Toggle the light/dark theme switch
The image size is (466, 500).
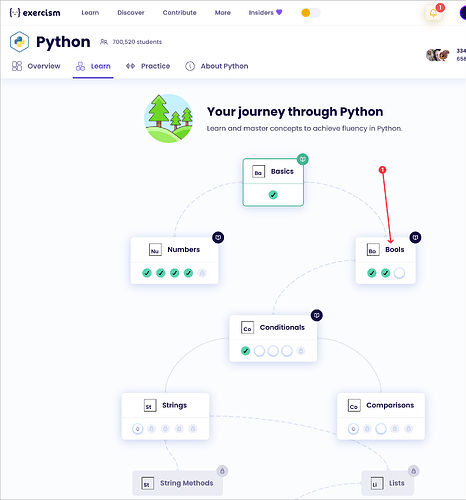(x=310, y=13)
